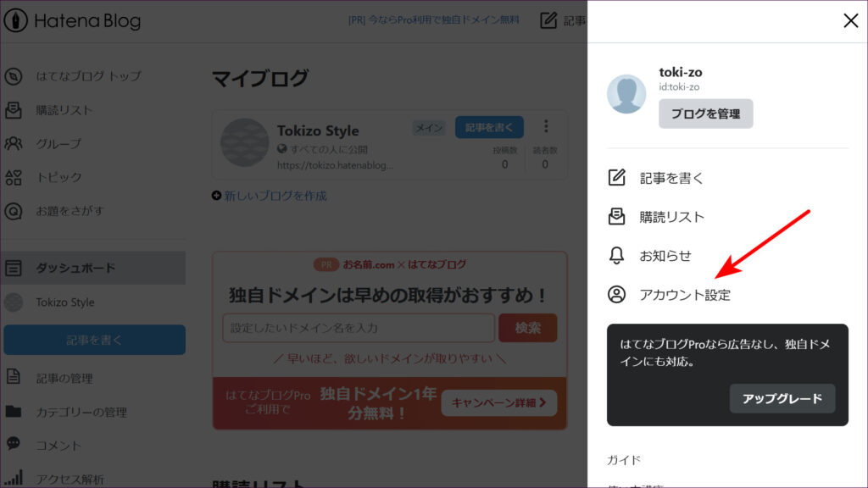This screenshot has height=488, width=868.
Task: Open アカウント設定 from the panel menu
Action: pyautogui.click(x=684, y=295)
